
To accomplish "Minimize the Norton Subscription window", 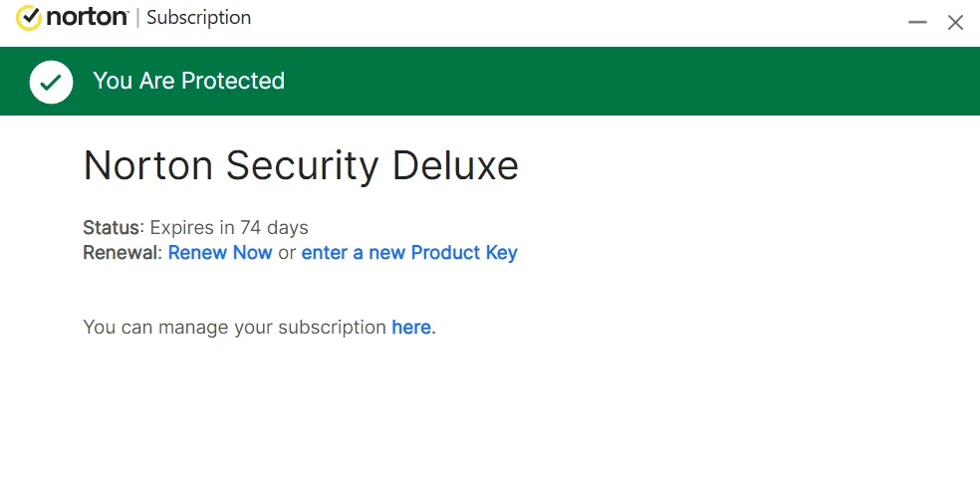I will pos(917,23).
